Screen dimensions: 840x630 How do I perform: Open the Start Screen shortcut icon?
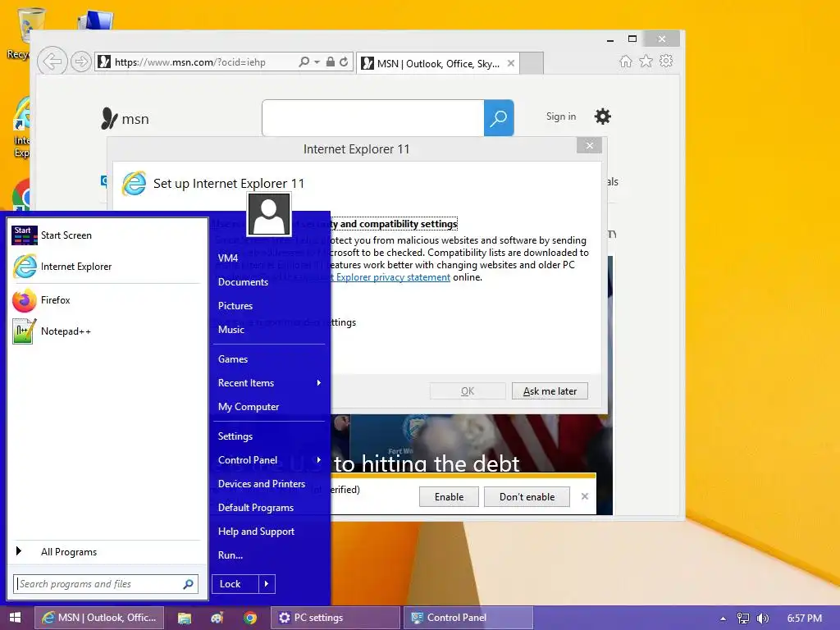25,235
